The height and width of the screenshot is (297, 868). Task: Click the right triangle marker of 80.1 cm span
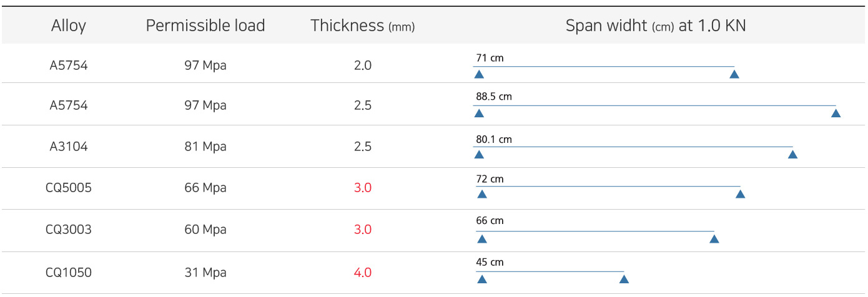point(792,154)
